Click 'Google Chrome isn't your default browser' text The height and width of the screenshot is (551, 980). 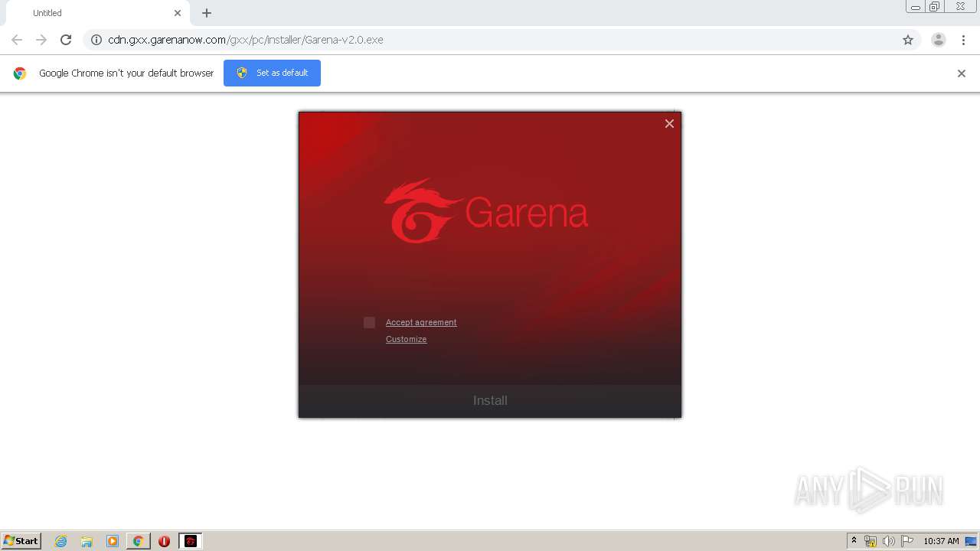(126, 73)
